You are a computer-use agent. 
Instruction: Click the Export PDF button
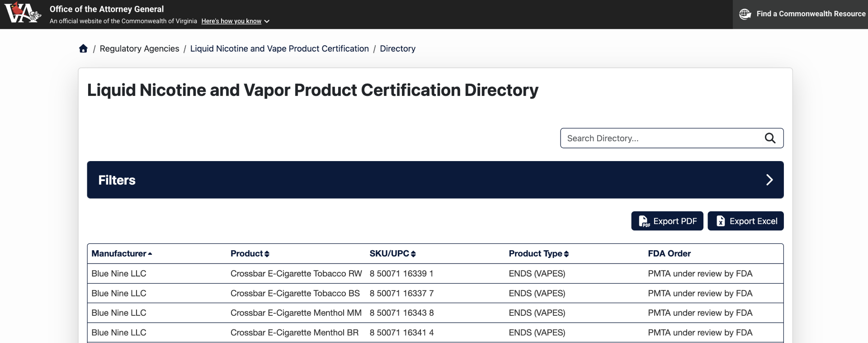tap(667, 221)
